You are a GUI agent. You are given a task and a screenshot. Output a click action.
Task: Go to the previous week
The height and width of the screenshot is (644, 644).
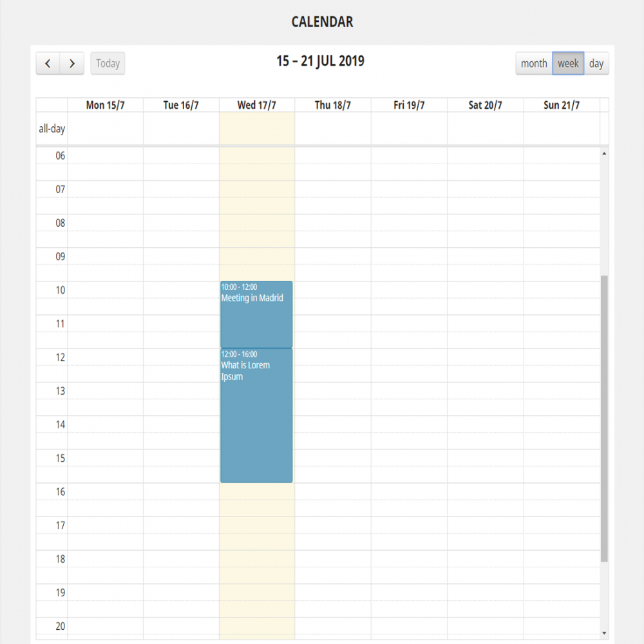48,64
